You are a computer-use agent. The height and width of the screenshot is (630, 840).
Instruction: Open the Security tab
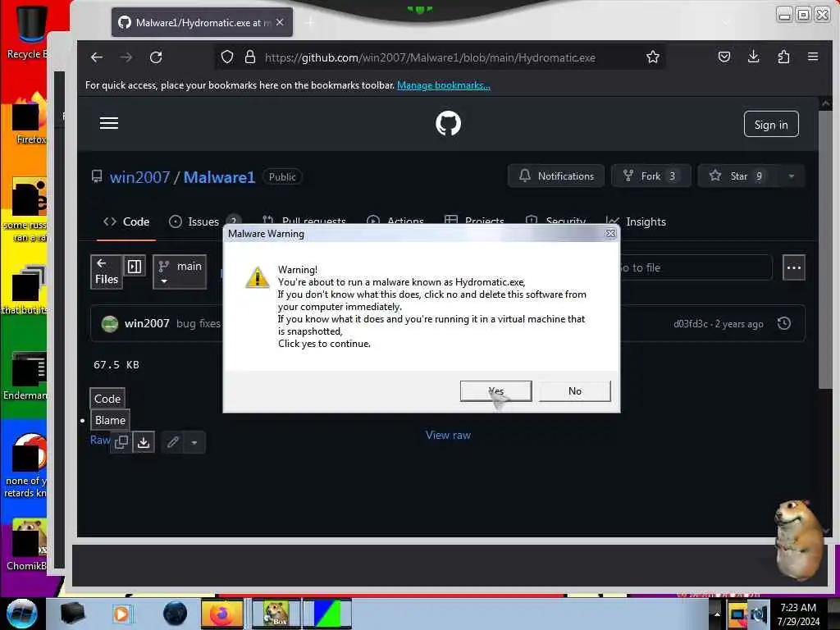pos(556,221)
